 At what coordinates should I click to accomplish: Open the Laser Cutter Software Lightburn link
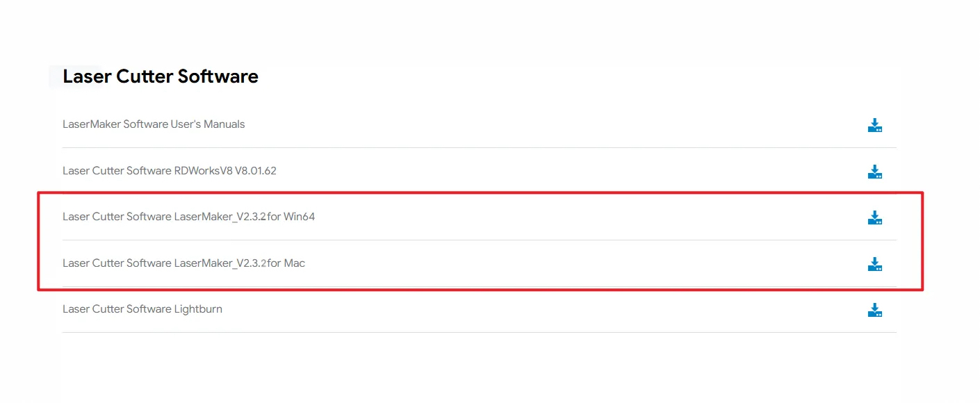tap(142, 309)
